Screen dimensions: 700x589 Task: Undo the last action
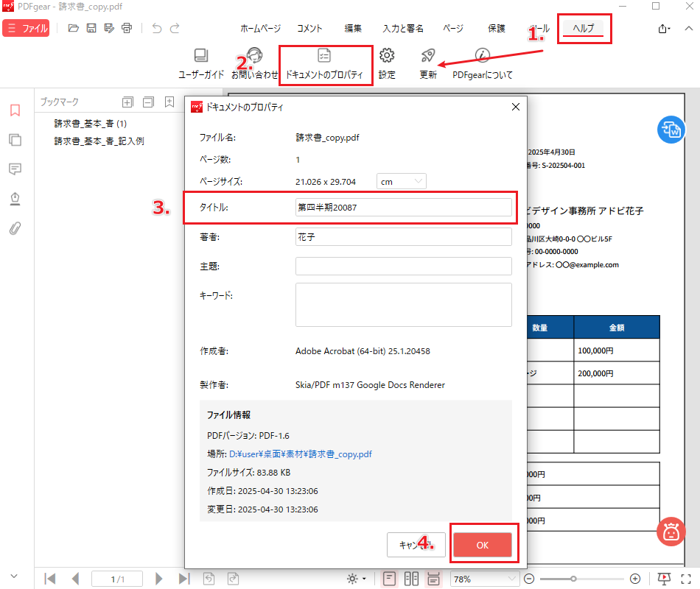156,28
